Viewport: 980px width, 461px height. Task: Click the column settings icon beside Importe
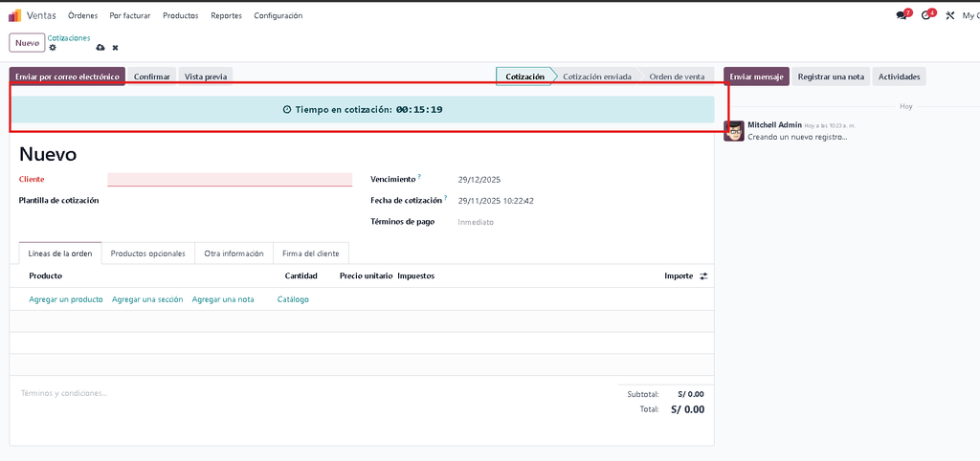(x=703, y=276)
